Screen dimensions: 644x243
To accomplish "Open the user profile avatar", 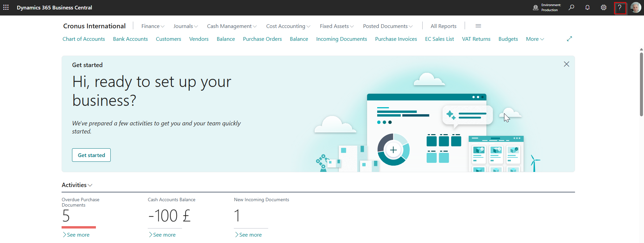I will pos(636,7).
